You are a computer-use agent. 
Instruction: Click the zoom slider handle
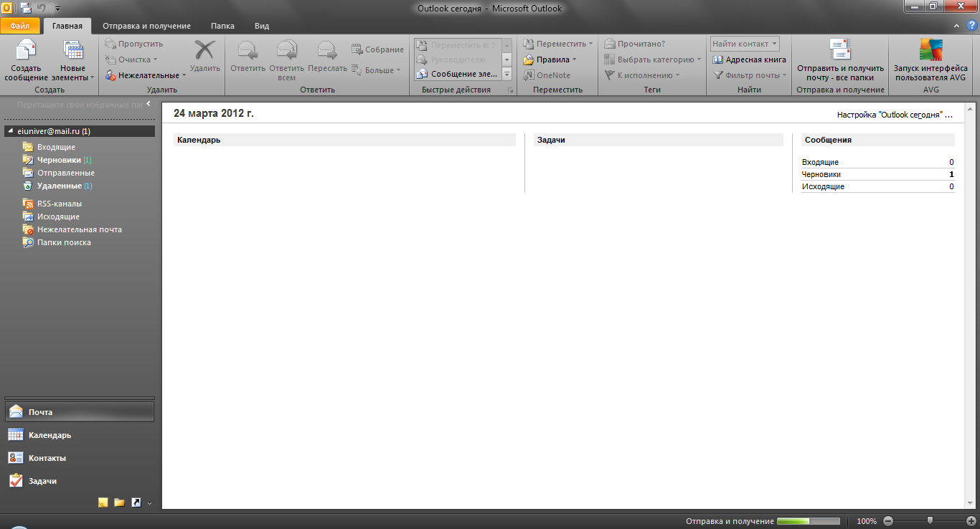(x=930, y=520)
